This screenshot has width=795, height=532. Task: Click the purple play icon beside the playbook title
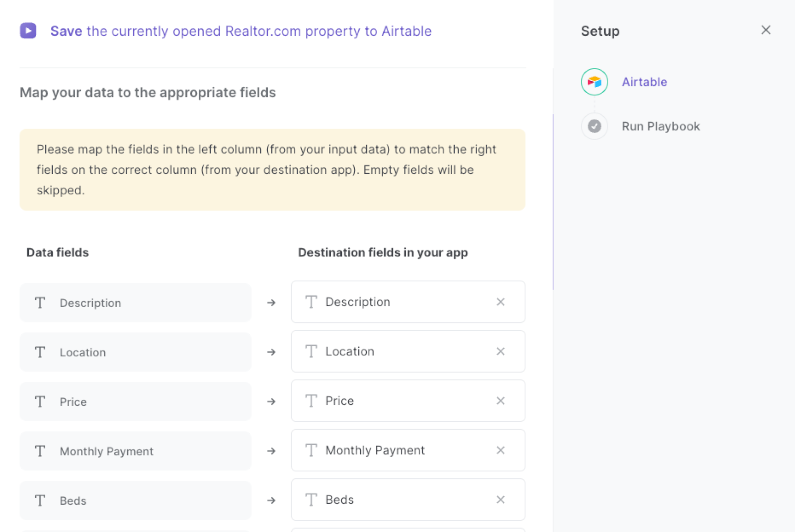28,31
